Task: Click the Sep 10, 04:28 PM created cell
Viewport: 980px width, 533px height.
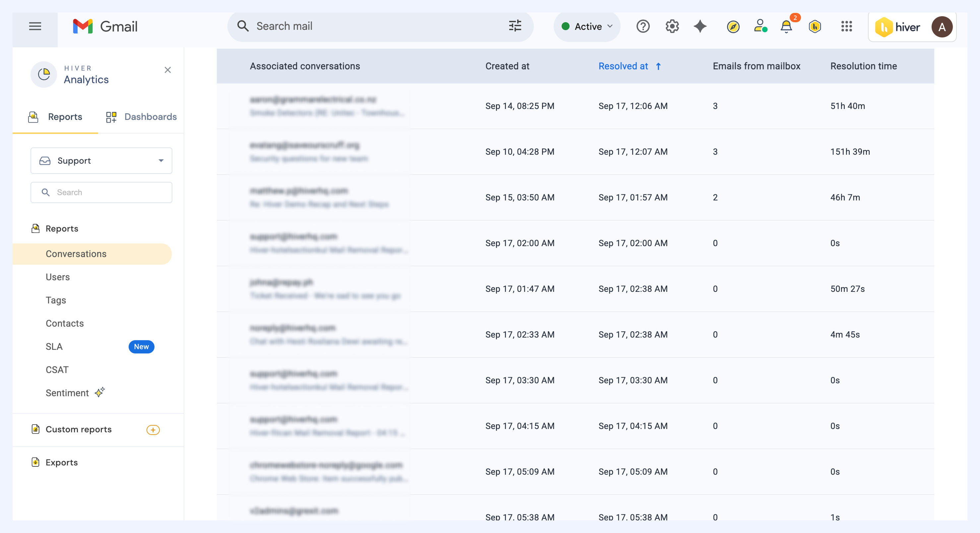Action: click(520, 152)
